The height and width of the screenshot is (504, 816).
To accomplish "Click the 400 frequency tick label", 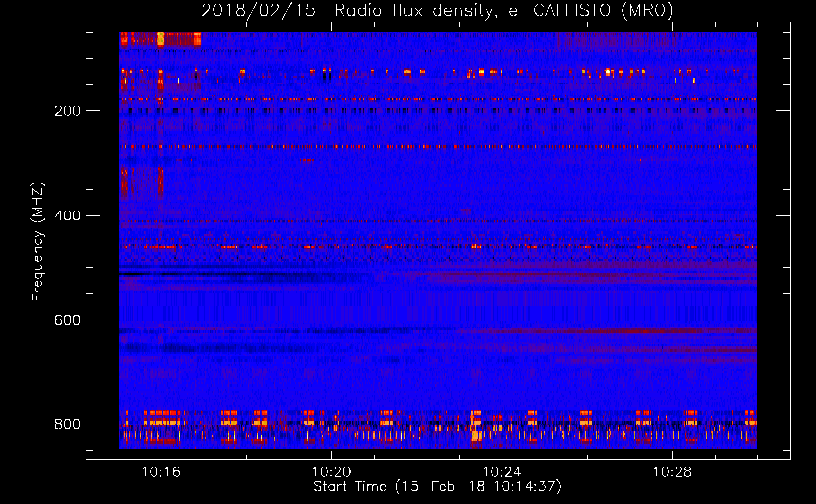I will 68,216.
